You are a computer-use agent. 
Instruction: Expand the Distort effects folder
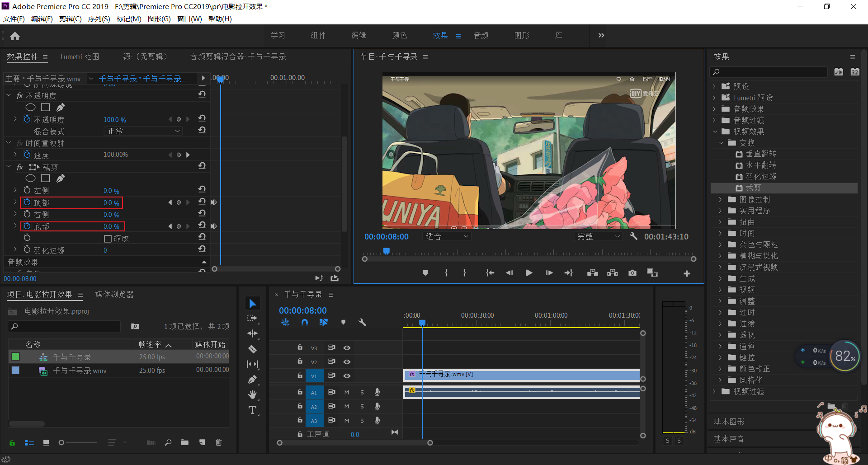pos(721,222)
